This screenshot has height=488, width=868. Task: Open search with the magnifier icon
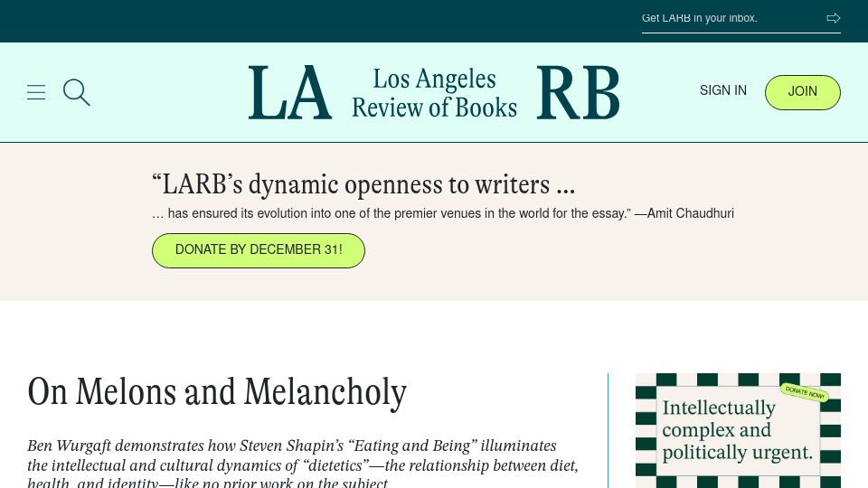(x=76, y=92)
